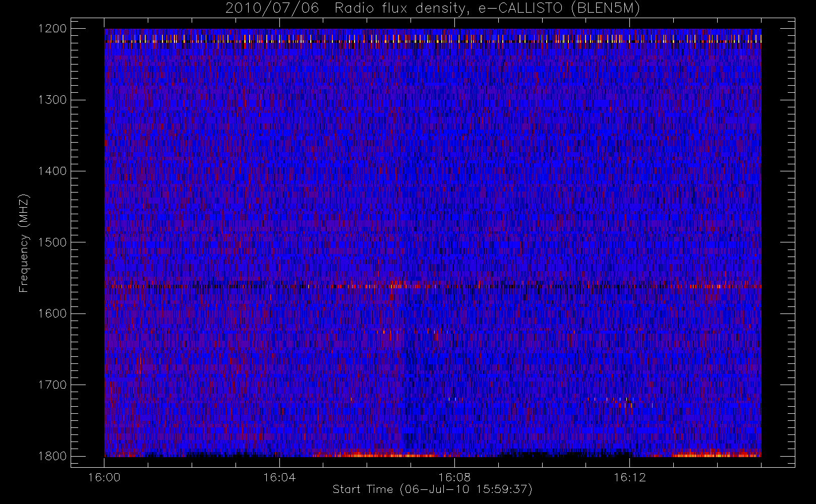Click the 1500 frequency tick label

coord(52,242)
